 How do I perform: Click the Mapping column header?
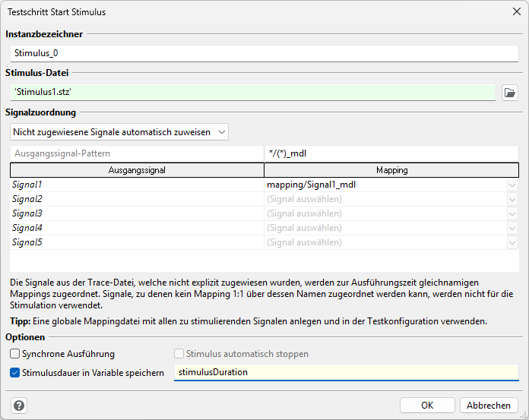pyautogui.click(x=391, y=170)
